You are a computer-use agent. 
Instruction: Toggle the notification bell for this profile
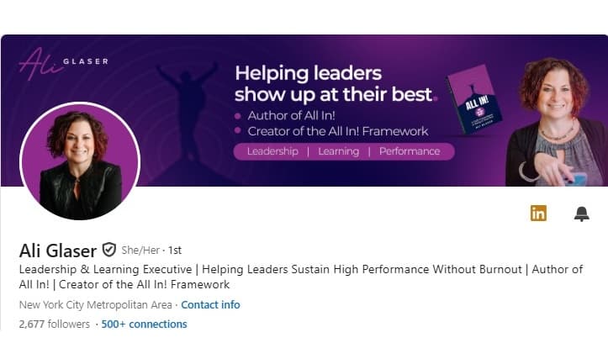pyautogui.click(x=581, y=214)
